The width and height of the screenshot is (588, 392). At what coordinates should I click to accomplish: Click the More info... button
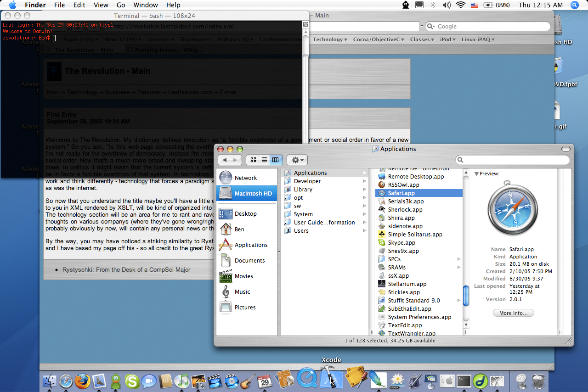(514, 313)
